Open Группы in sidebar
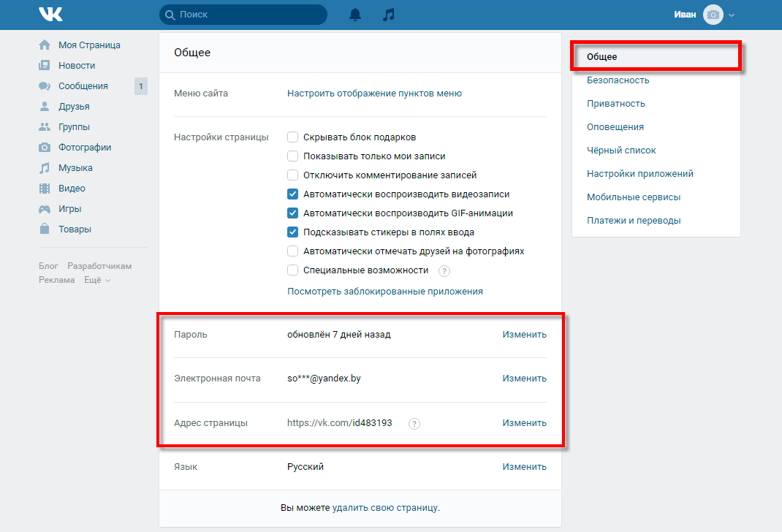782x532 pixels. click(74, 126)
